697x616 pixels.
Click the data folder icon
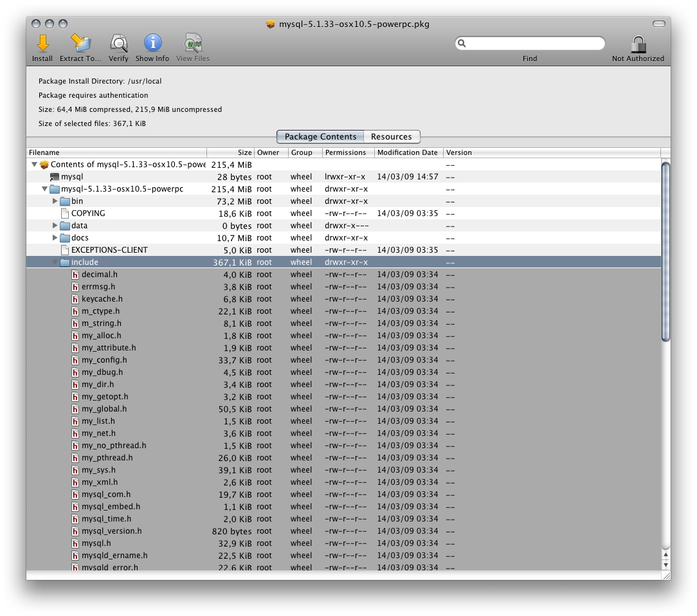coord(65,226)
